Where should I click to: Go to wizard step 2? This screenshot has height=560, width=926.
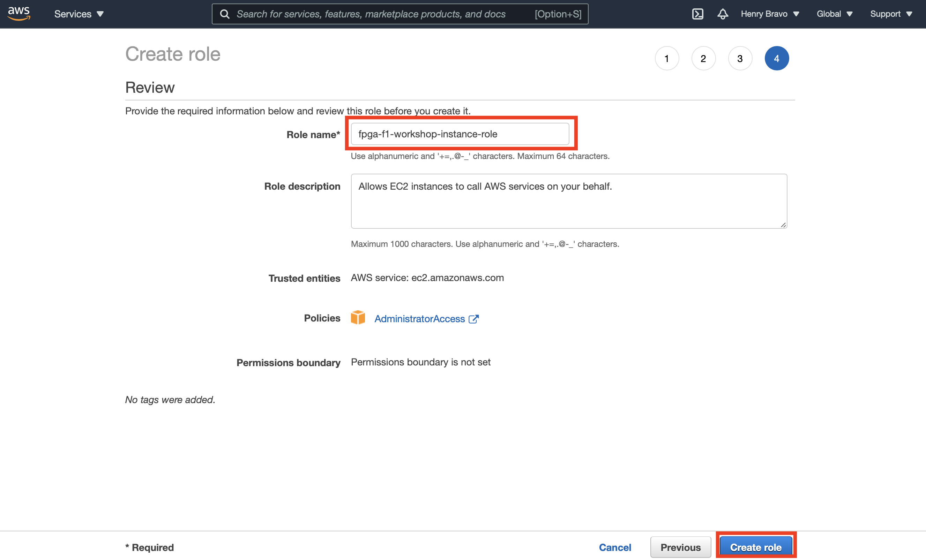coord(703,58)
